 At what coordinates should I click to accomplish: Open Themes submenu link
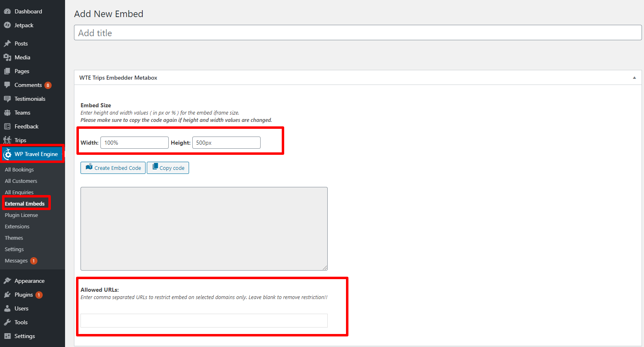pyautogui.click(x=14, y=238)
